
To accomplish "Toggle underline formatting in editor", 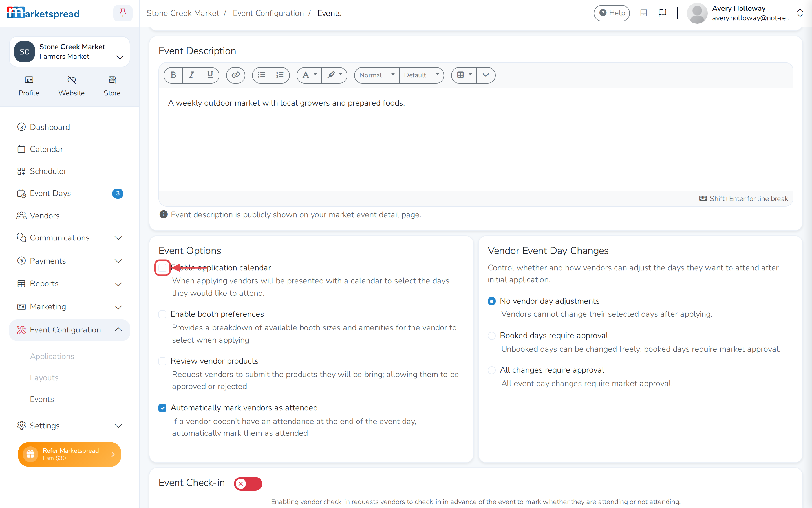I will (x=210, y=75).
